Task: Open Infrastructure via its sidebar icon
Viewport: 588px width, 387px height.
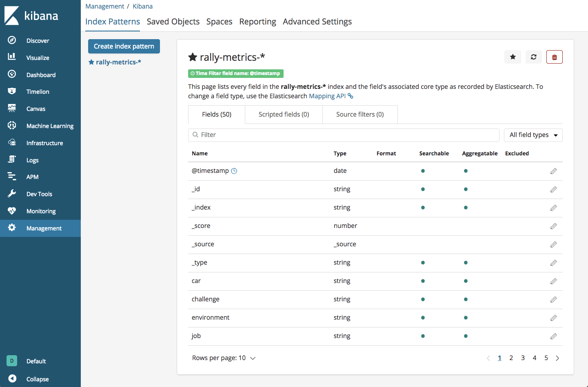Action: [12, 142]
